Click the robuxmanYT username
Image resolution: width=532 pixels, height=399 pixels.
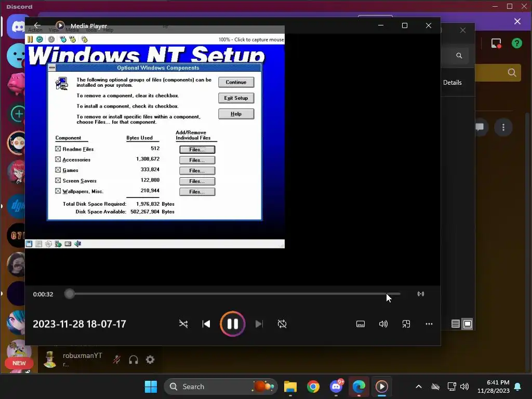click(83, 355)
